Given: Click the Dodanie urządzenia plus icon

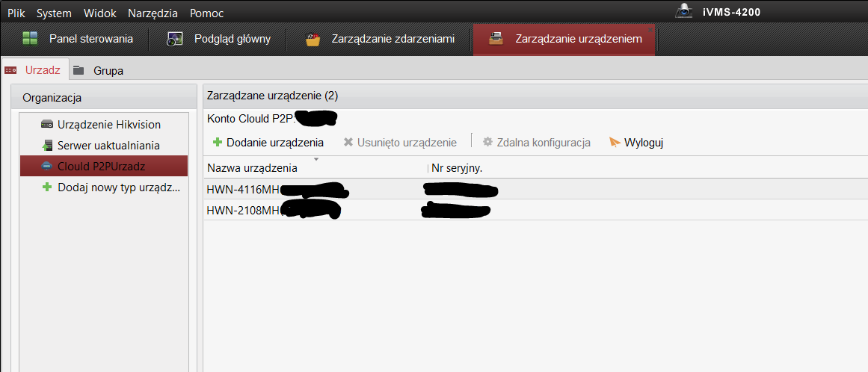Looking at the screenshot, I should (x=218, y=142).
